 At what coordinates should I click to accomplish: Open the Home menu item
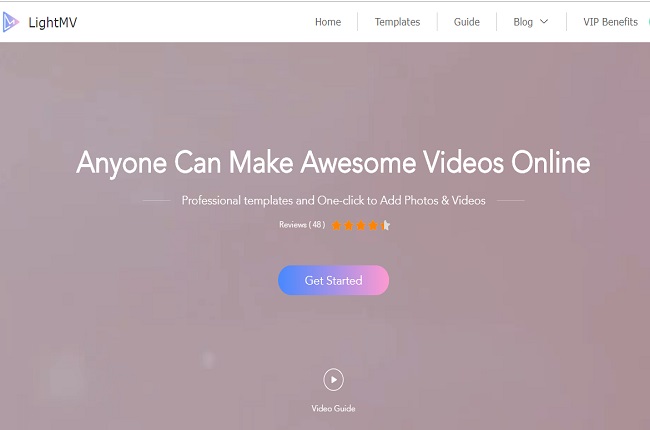pos(328,22)
